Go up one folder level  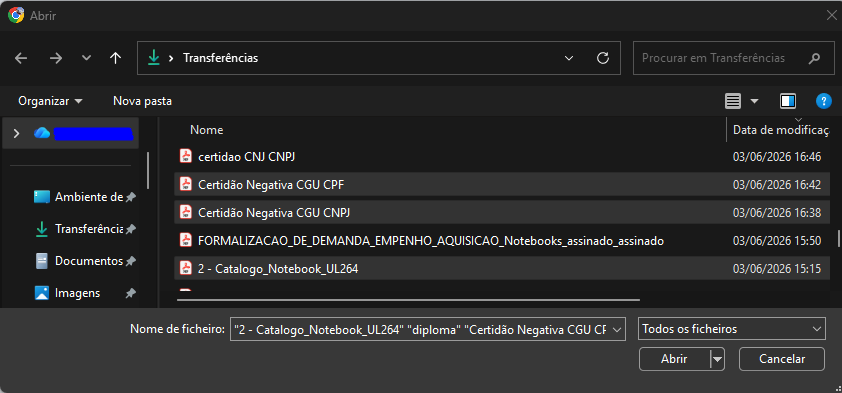click(115, 58)
